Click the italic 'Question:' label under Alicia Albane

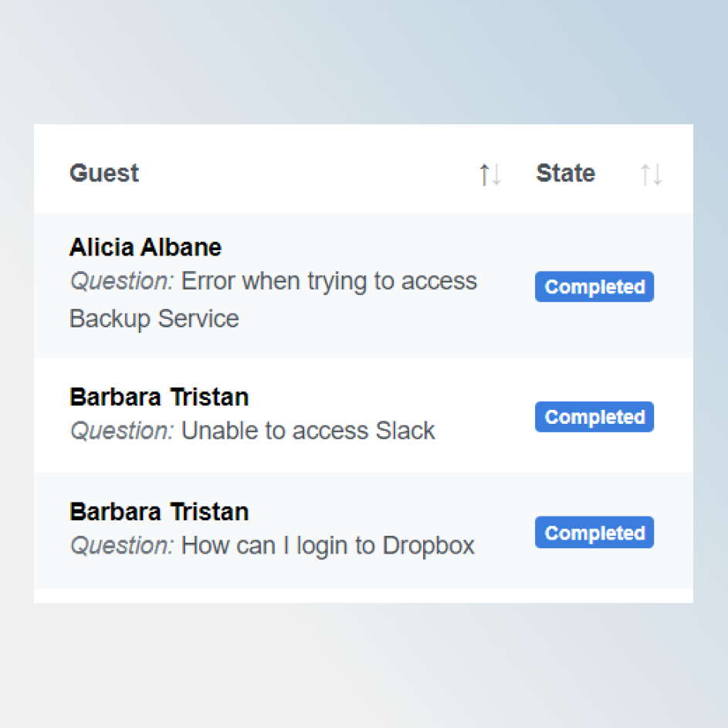coord(122,281)
